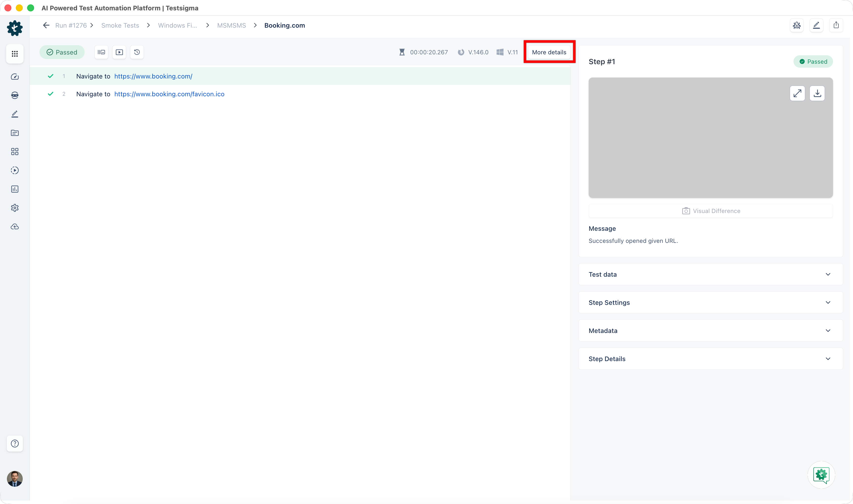The image size is (853, 504).
Task: Open the cloud upload icon in sidebar
Action: pos(15,227)
